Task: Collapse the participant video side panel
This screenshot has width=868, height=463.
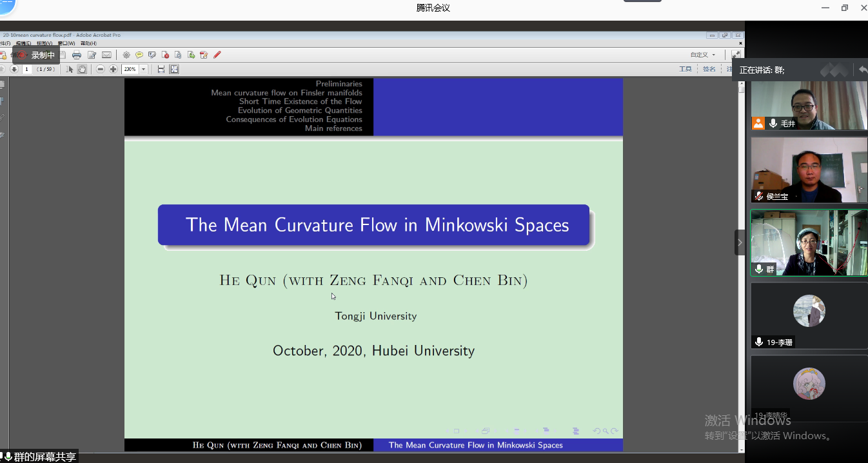Action: click(740, 242)
